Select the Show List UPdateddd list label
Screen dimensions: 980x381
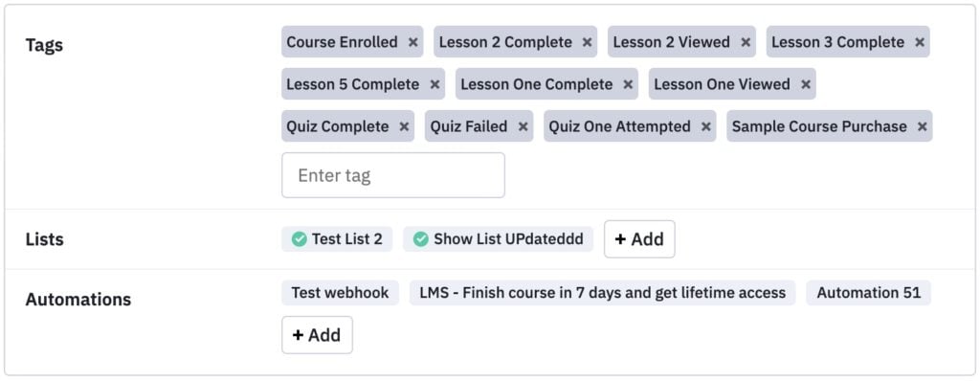point(508,239)
